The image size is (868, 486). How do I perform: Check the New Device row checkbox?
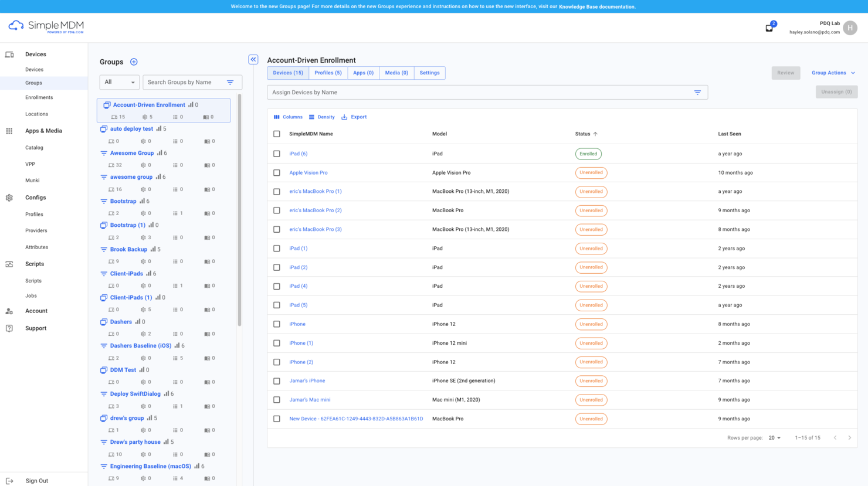pyautogui.click(x=277, y=419)
